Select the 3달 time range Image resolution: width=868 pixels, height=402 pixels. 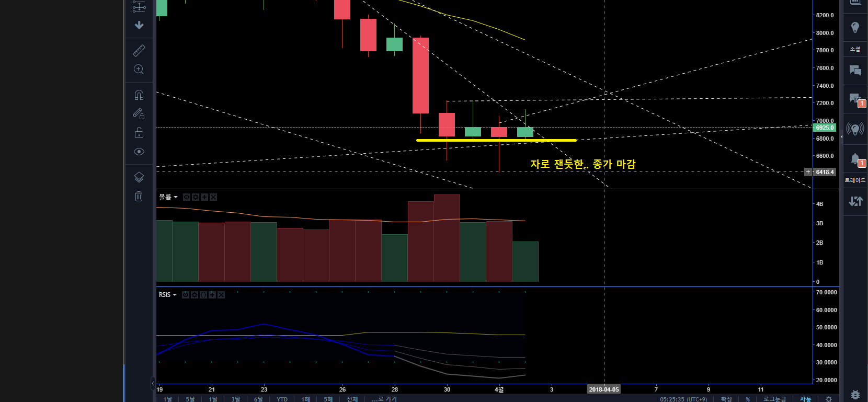pos(236,399)
